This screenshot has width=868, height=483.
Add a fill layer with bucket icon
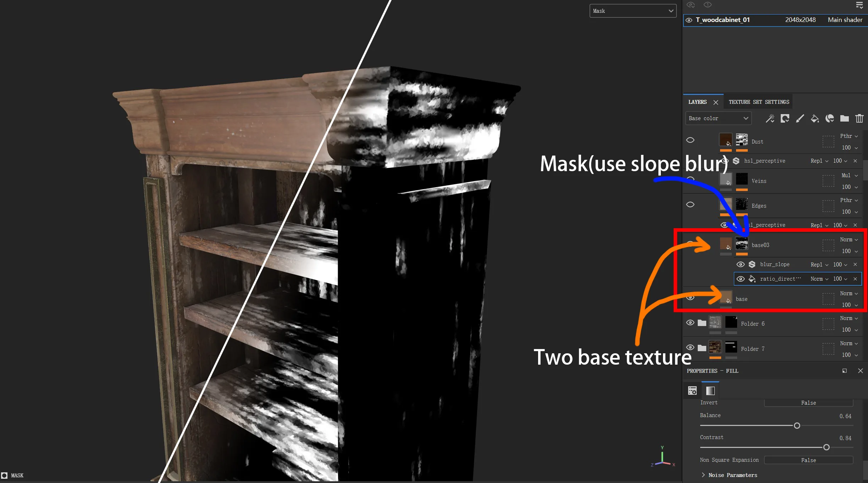coord(815,118)
